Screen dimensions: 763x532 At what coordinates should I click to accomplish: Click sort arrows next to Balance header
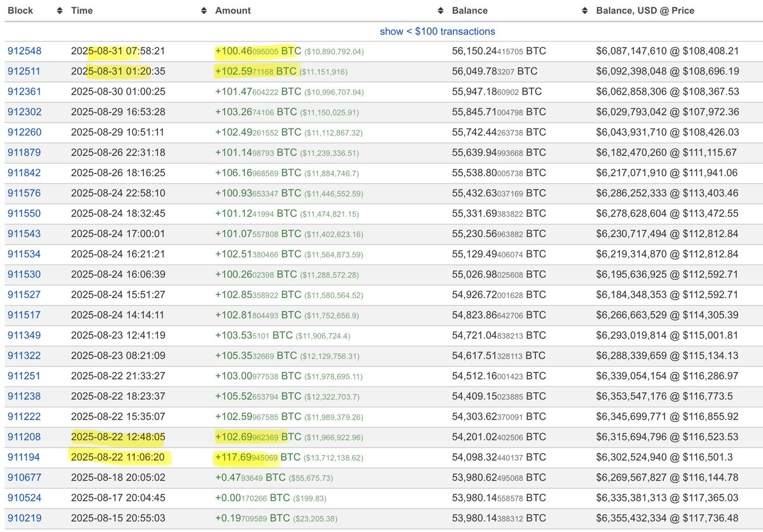pos(585,11)
